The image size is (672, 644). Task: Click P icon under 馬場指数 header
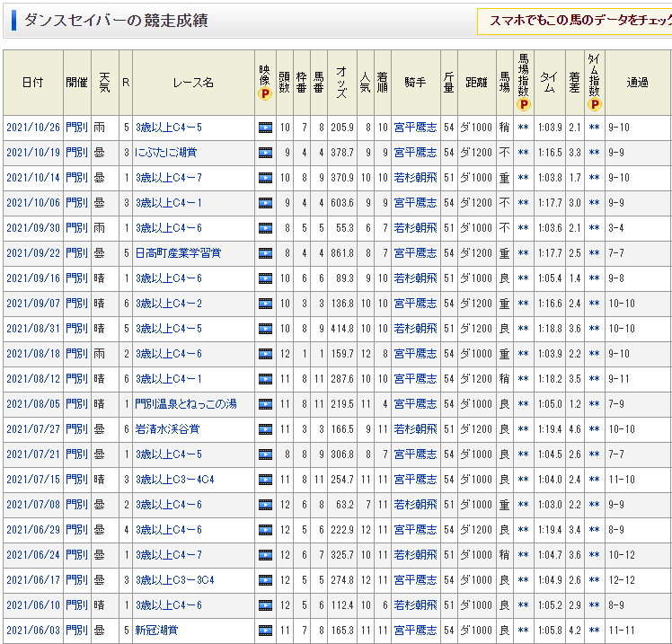click(523, 104)
